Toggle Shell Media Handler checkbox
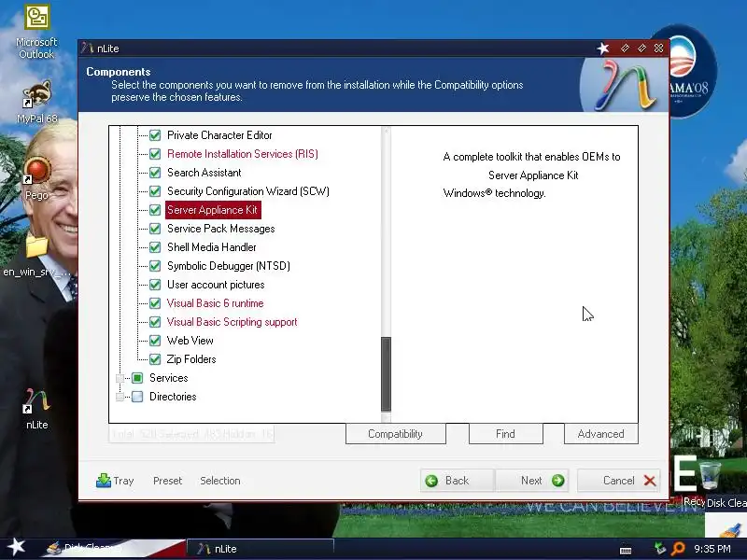747x560 pixels. pyautogui.click(x=155, y=247)
